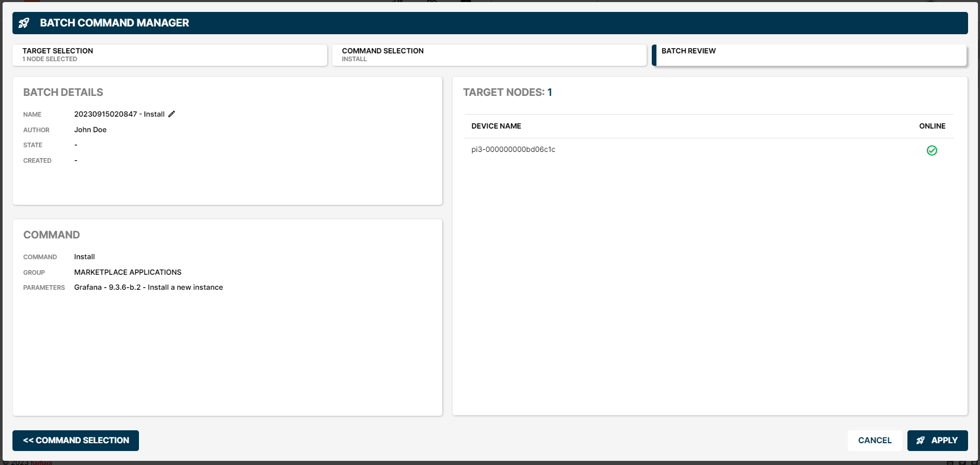Select the Batch Review step tab
The height and width of the screenshot is (465, 980).
click(x=809, y=55)
